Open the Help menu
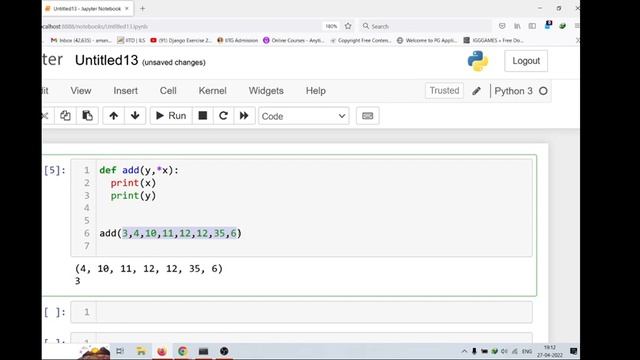This screenshot has width=640, height=360. [316, 91]
